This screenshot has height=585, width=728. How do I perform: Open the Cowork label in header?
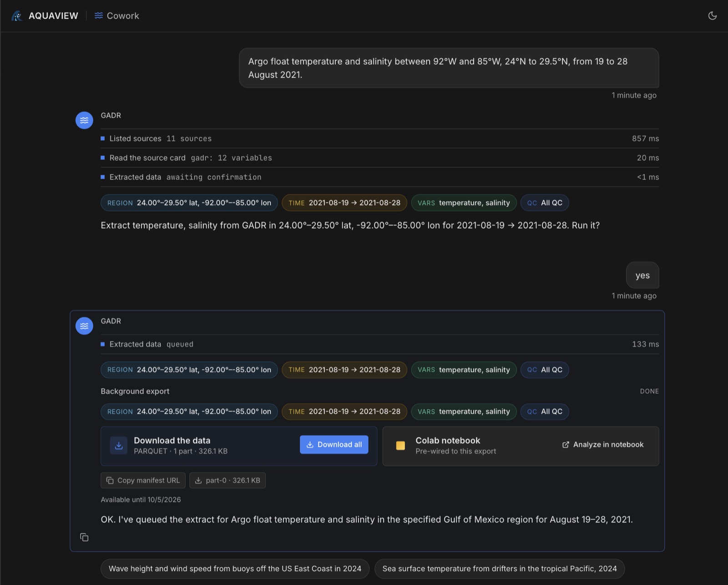coord(123,16)
